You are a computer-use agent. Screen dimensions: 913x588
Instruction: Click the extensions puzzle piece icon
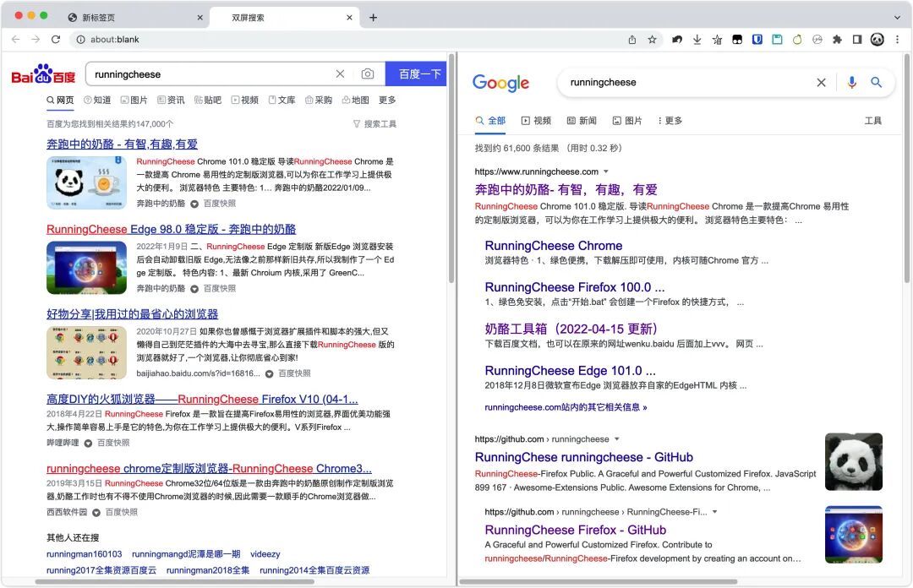(x=837, y=40)
